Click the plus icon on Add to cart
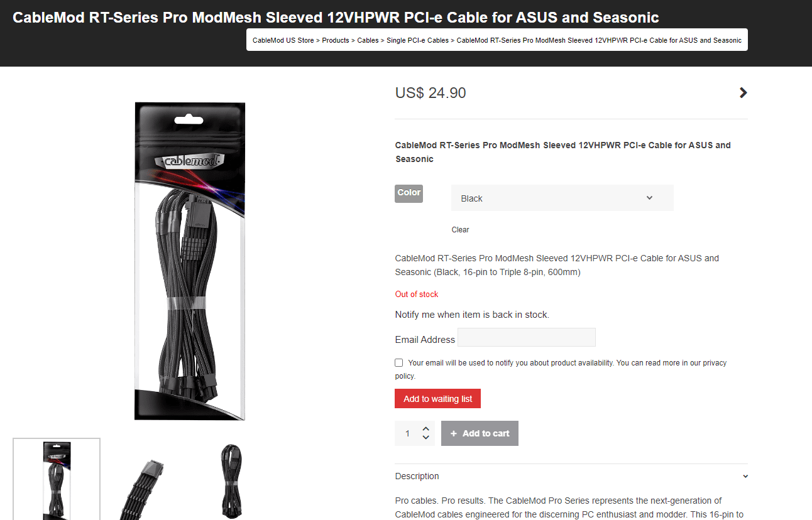The image size is (812, 520). 454,433
